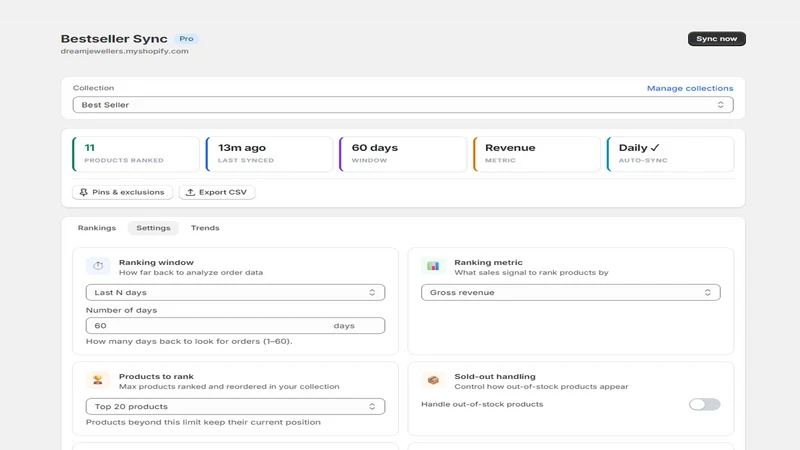Focus the Number of days field
The width and height of the screenshot is (800, 450).
tap(235, 326)
